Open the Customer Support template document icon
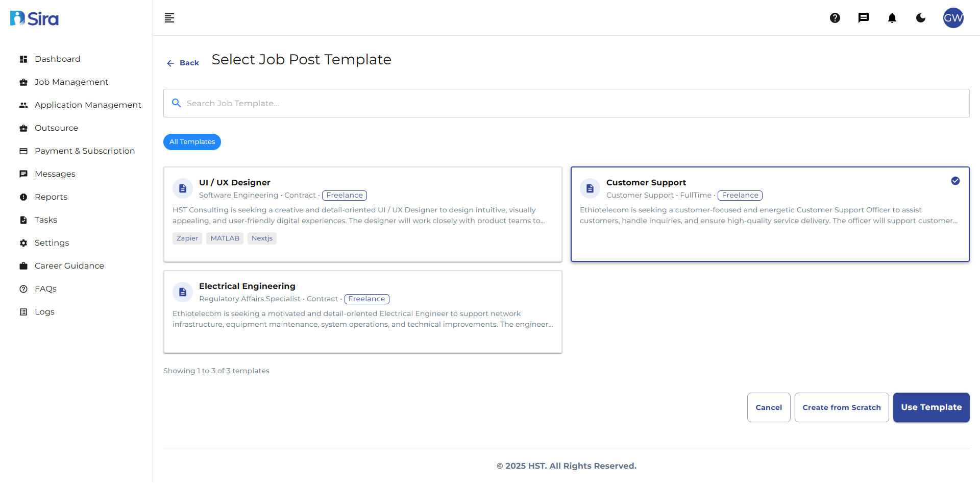The image size is (980, 483). 590,188
